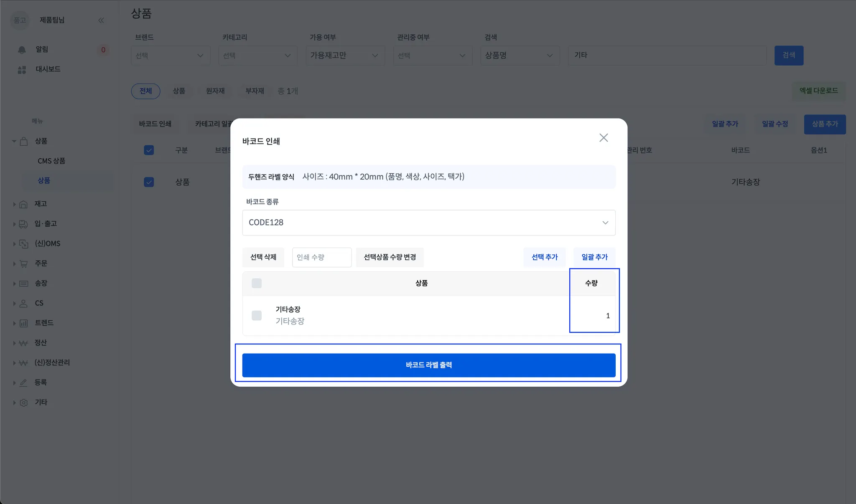Click the dashboard grid icon
This screenshot has width=856, height=504.
22,70
